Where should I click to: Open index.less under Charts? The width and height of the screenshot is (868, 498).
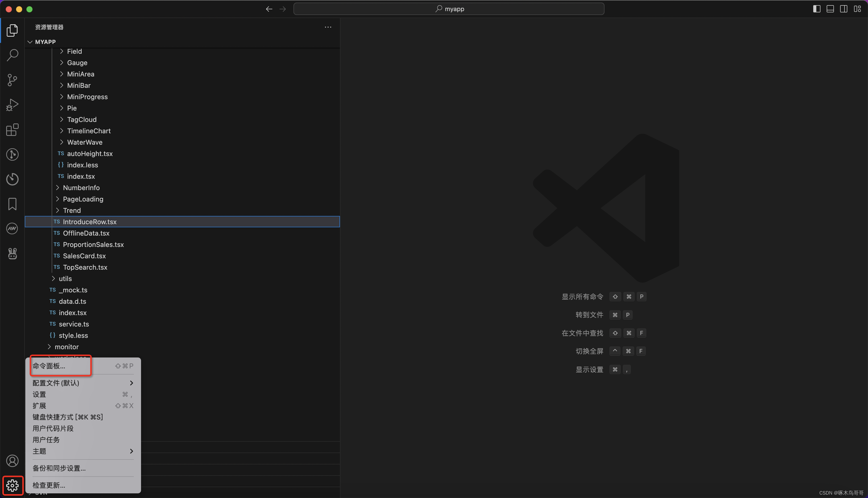pos(182,165)
